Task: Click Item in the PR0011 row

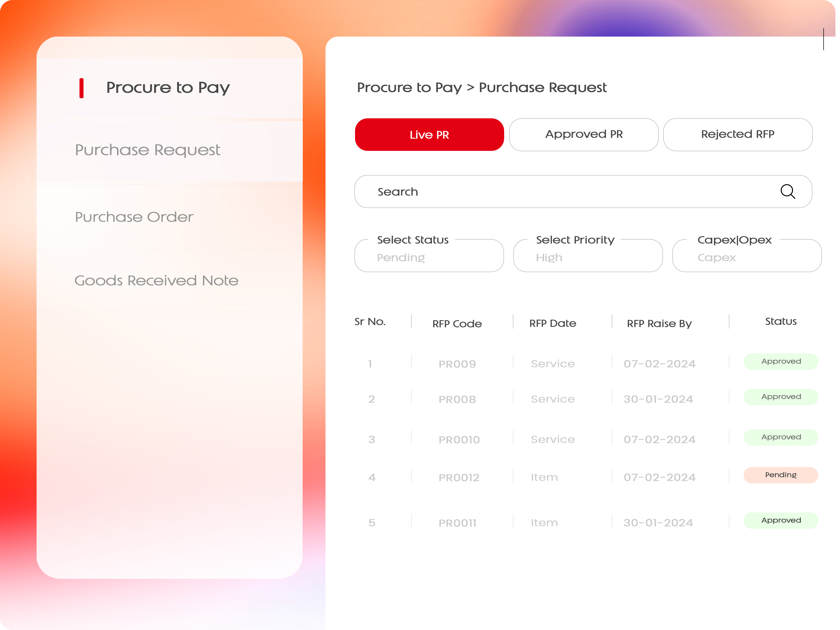Action: click(544, 523)
